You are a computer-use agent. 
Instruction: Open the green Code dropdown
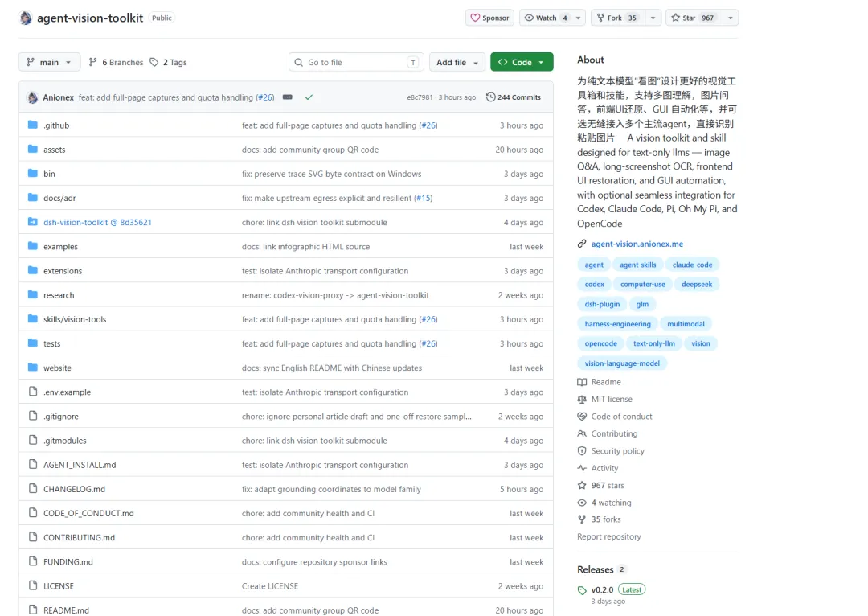[522, 62]
